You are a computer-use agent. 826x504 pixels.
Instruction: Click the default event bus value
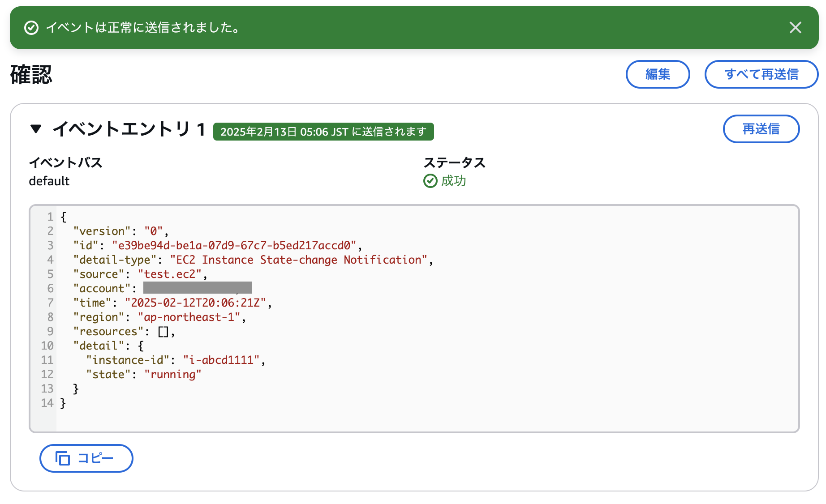[x=49, y=181]
